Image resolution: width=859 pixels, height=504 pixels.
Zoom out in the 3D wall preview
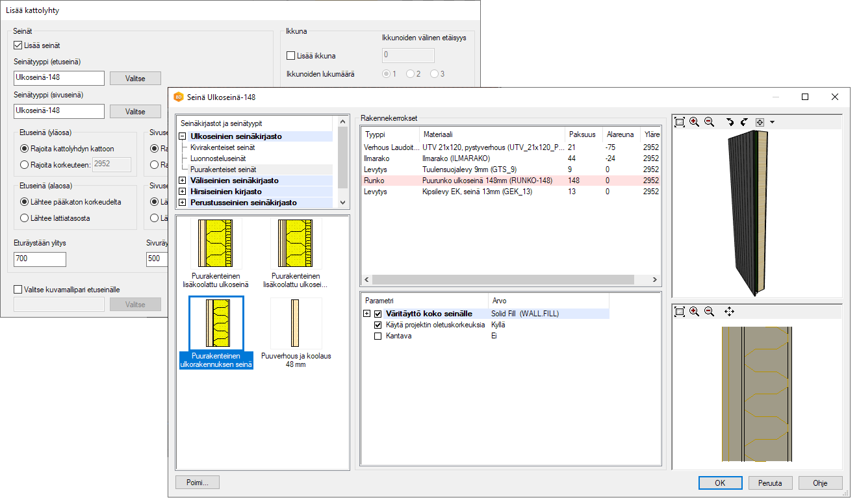[709, 122]
